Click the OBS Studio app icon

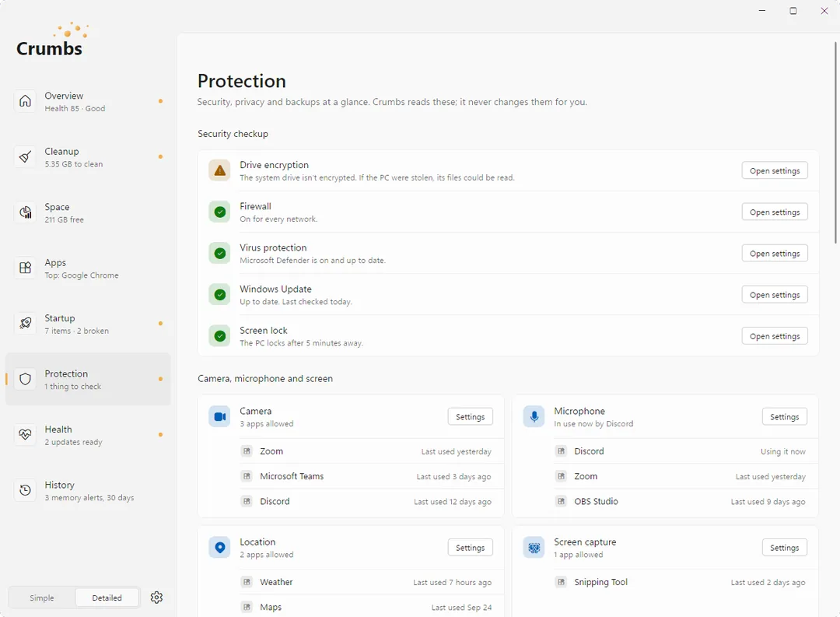(x=561, y=501)
